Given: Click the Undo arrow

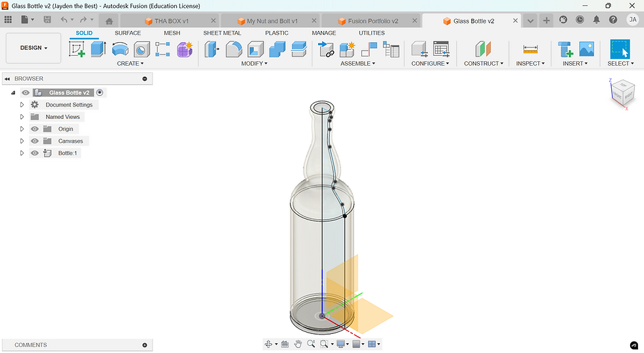Looking at the screenshot, I should (x=64, y=20).
